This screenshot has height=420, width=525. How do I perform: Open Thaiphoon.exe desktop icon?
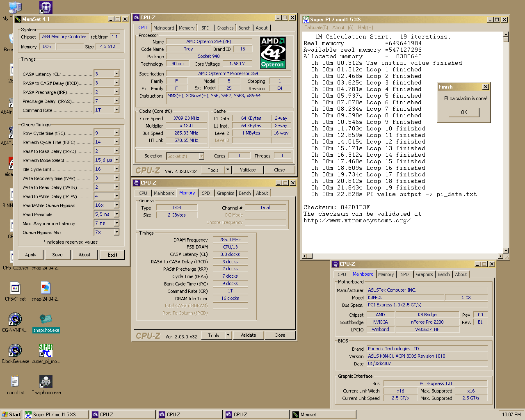46,381
